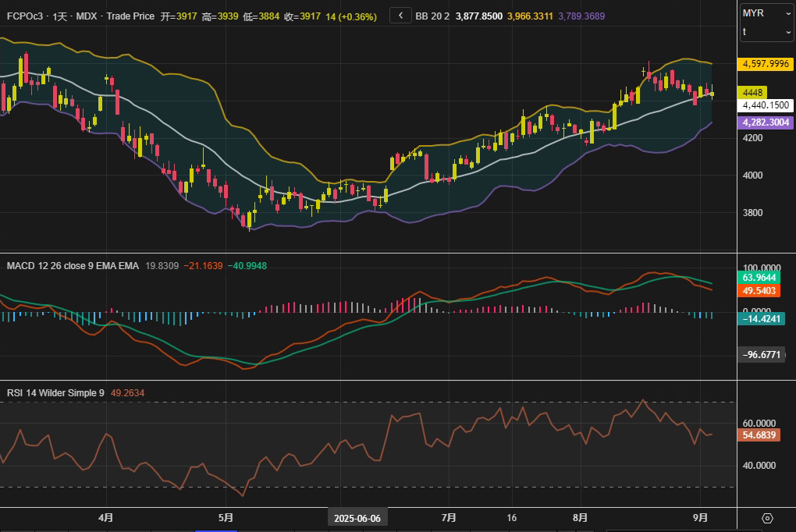
Task: Click the 5月 label on time axis
Action: 226,518
